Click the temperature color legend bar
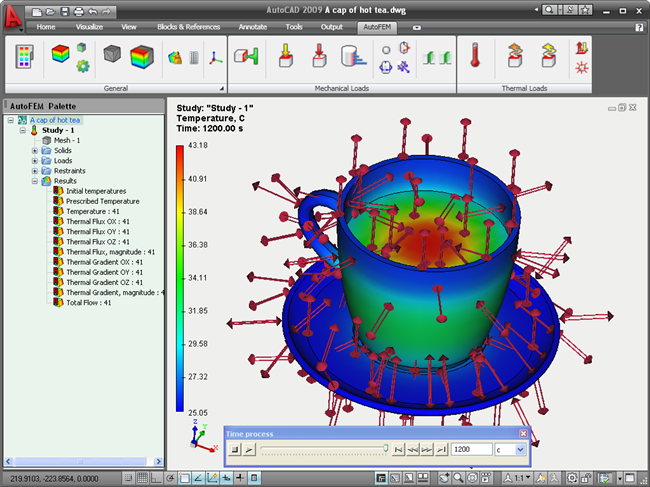This screenshot has height=487, width=650. pos(179,278)
